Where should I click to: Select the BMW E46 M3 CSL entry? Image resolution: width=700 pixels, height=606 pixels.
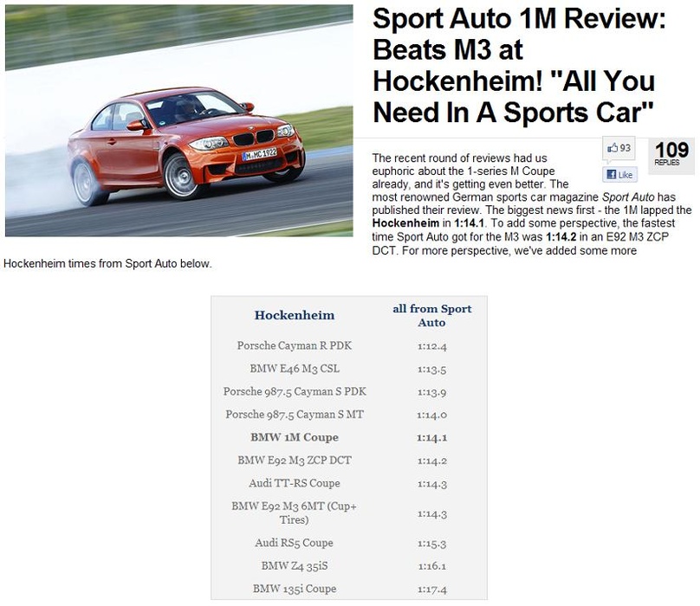(x=295, y=369)
